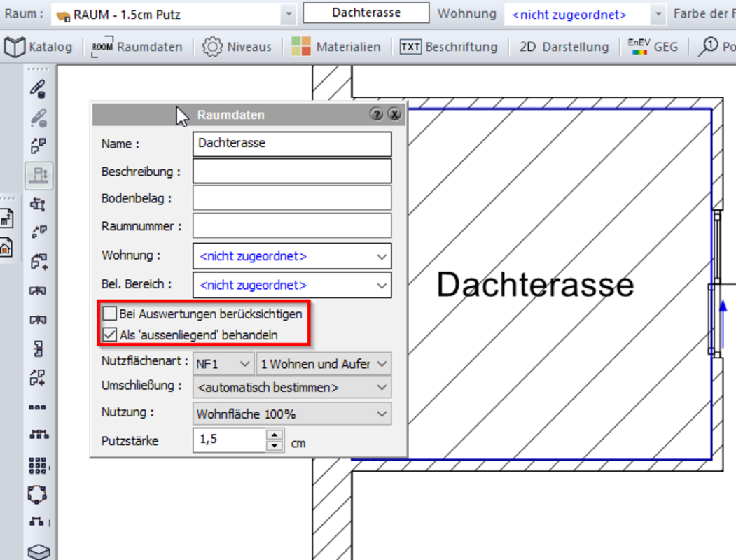Open the Raum type dropdown at the top

point(289,14)
